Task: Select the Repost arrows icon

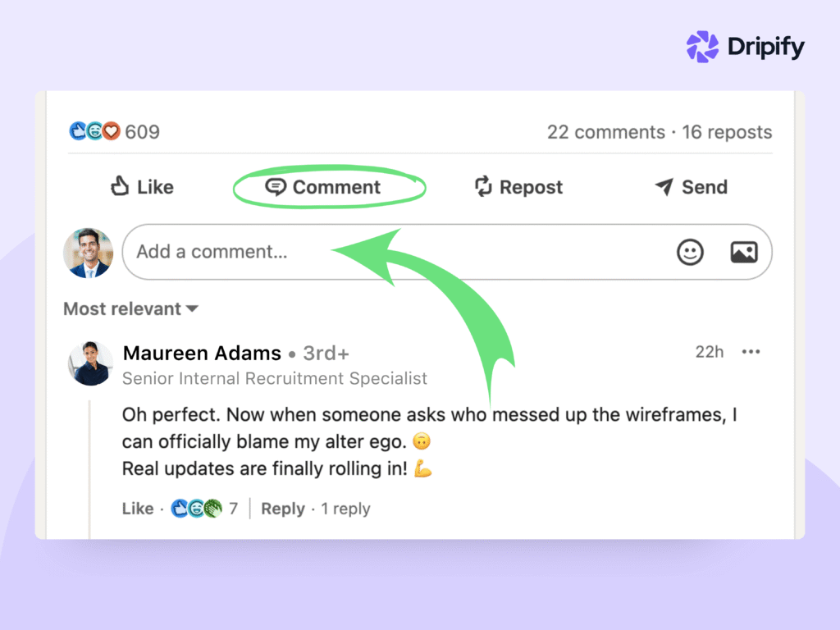Action: [483, 187]
